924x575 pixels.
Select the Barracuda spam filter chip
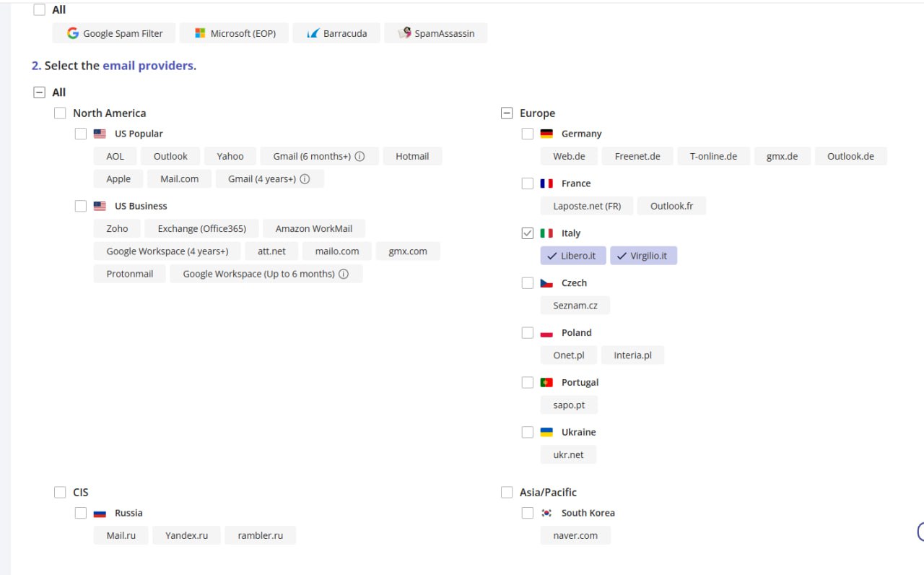[336, 33]
